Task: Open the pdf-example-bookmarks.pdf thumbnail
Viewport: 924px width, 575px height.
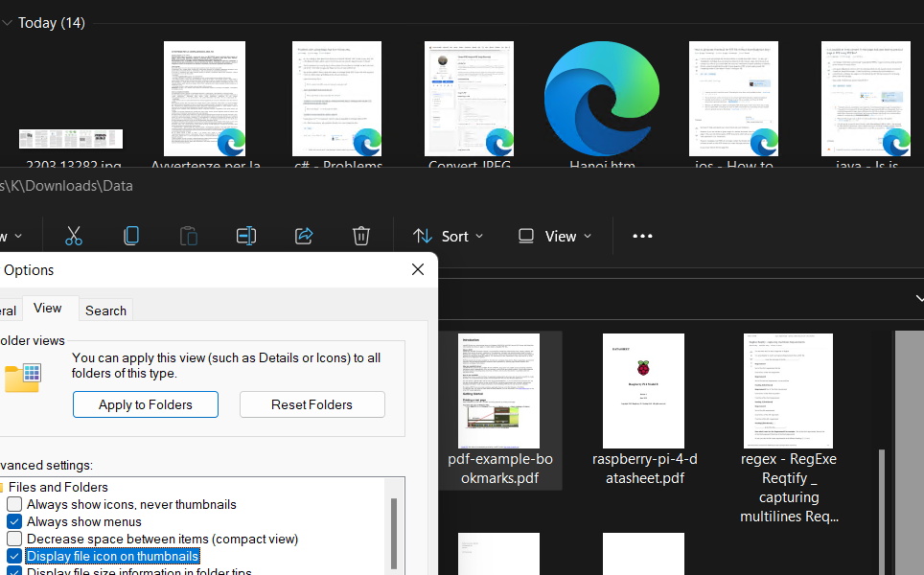Action: pos(498,391)
